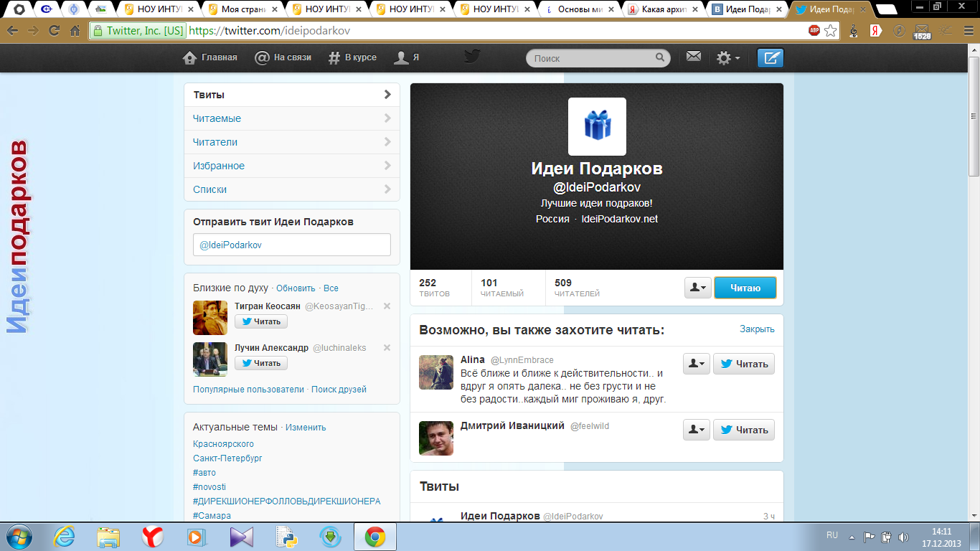The height and width of the screenshot is (551, 980).
Task: Follow Лучин Александр with the Читать button
Action: point(261,363)
